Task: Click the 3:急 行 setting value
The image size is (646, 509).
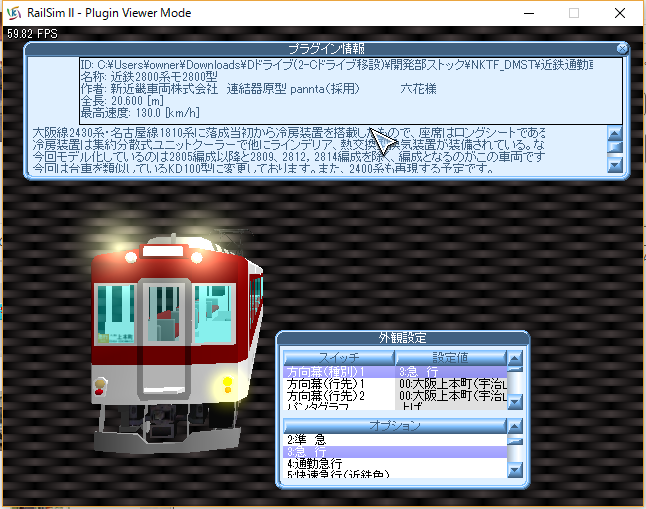Action: pos(451,372)
